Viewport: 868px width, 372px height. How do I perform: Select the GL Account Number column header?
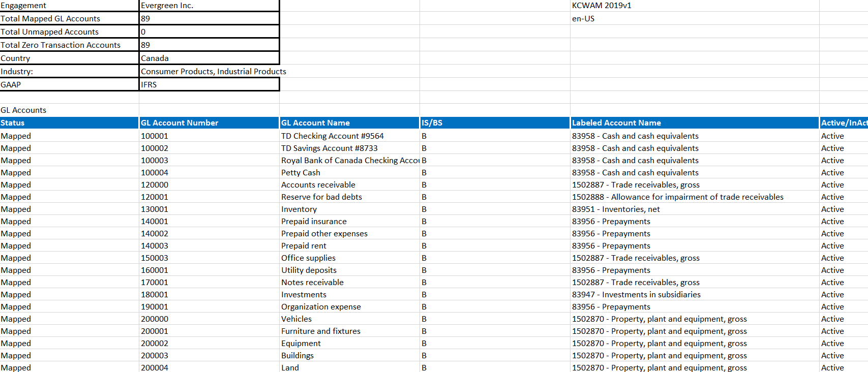[208, 123]
